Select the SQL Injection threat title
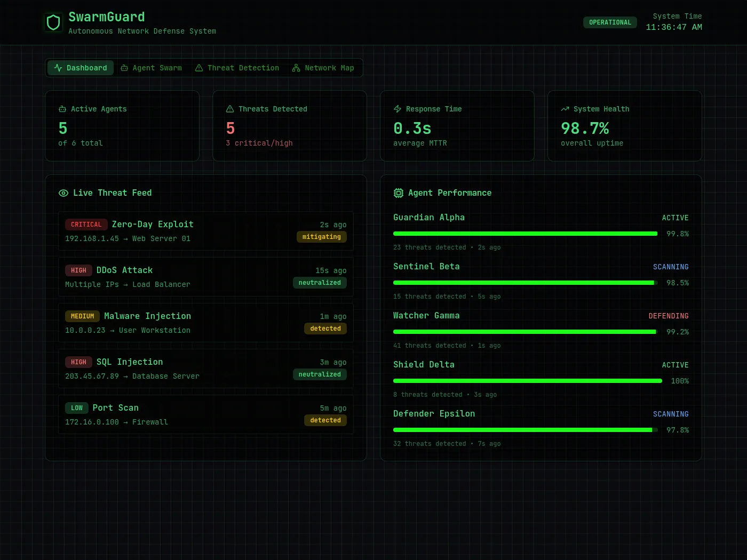The width and height of the screenshot is (747, 560). [130, 362]
